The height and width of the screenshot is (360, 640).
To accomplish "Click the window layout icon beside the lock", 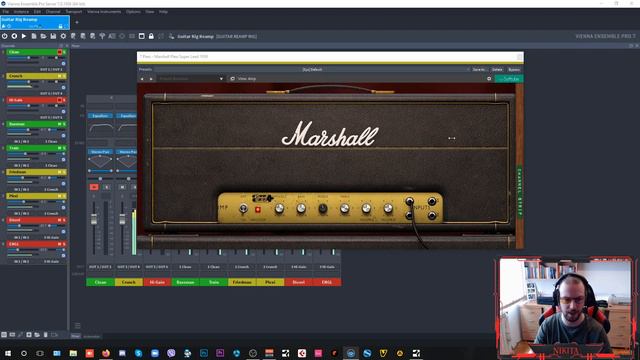I will point(141,36).
